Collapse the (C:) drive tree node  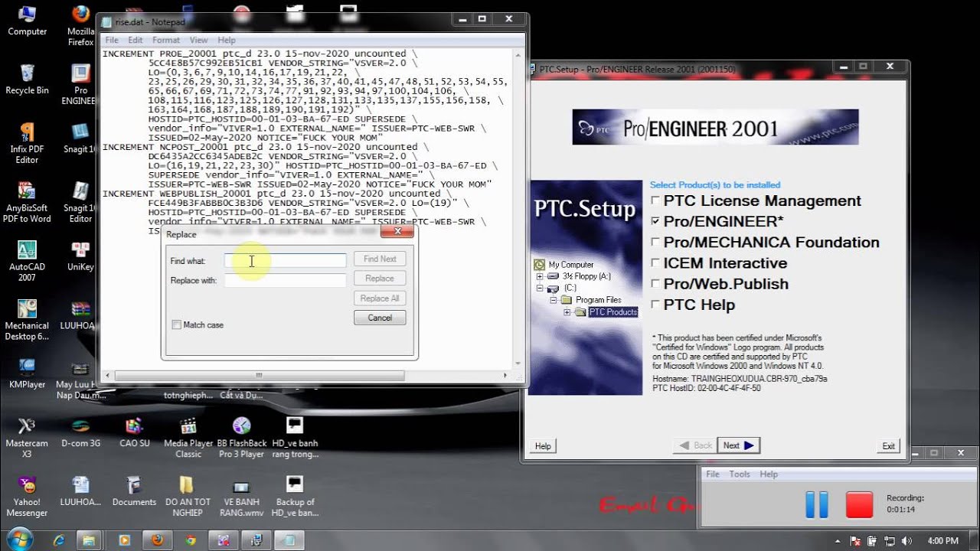pyautogui.click(x=540, y=289)
